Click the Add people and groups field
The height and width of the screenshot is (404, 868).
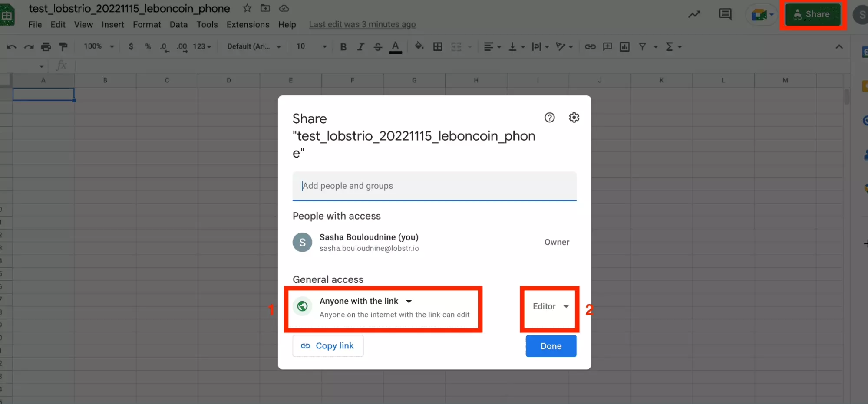point(434,186)
